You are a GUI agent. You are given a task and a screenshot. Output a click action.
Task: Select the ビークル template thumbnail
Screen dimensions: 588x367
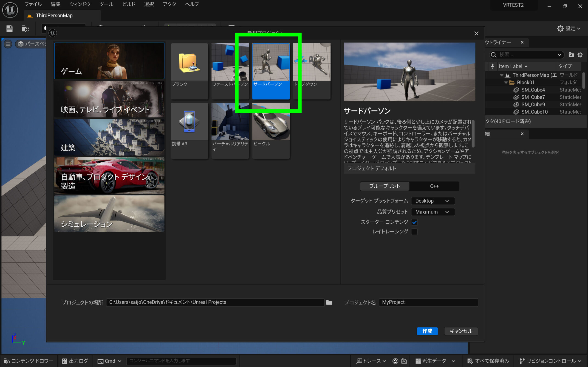[x=271, y=128]
